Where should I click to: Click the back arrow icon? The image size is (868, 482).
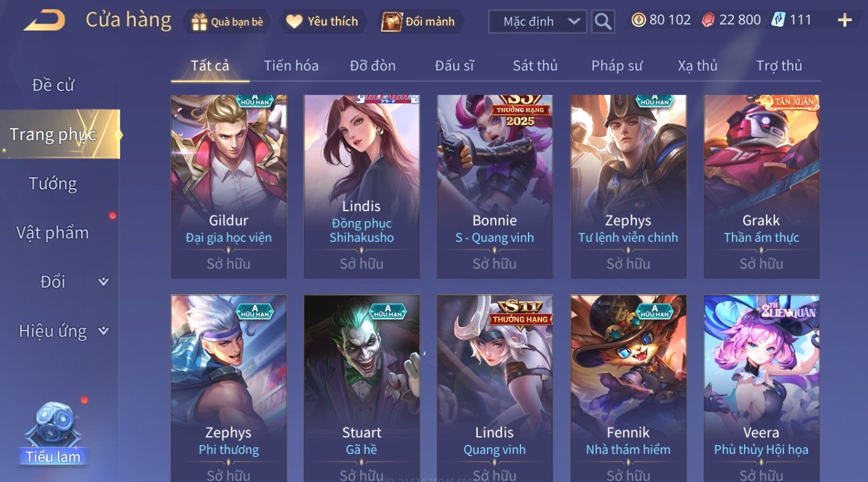pos(44,21)
